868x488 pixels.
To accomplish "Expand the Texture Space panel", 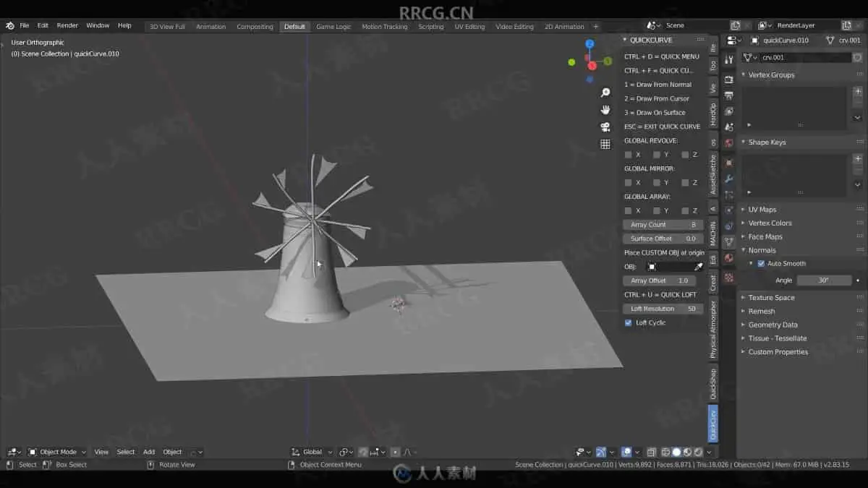I will (771, 298).
